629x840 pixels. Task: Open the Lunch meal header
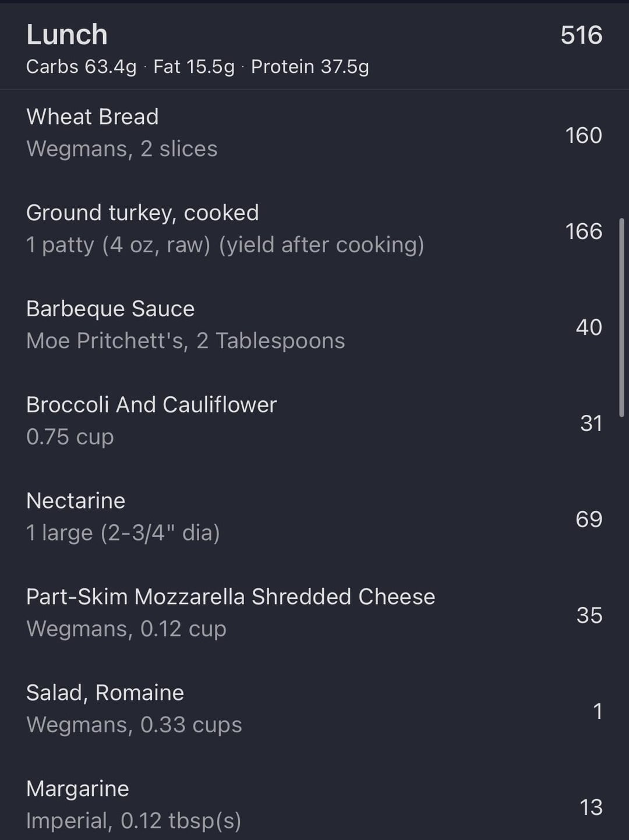click(67, 35)
